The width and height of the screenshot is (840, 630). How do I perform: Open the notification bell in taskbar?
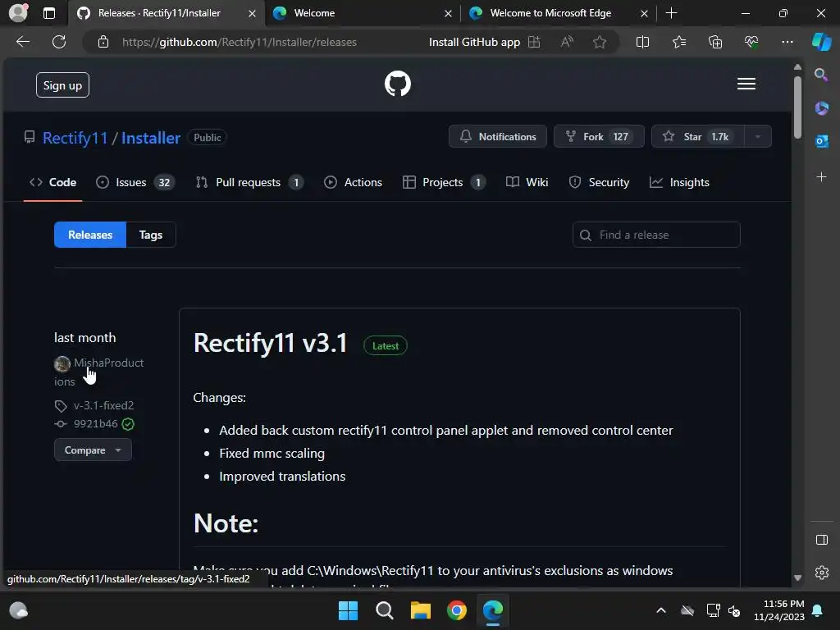818,610
